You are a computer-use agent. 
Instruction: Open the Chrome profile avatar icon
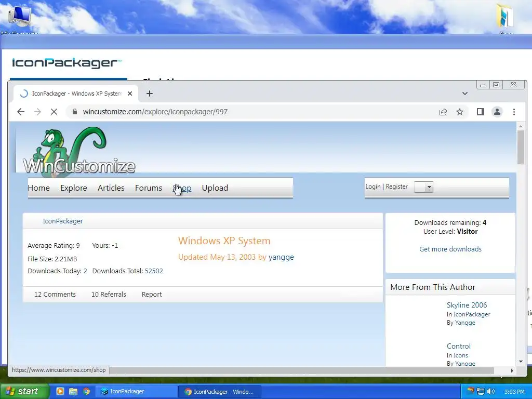[497, 112]
